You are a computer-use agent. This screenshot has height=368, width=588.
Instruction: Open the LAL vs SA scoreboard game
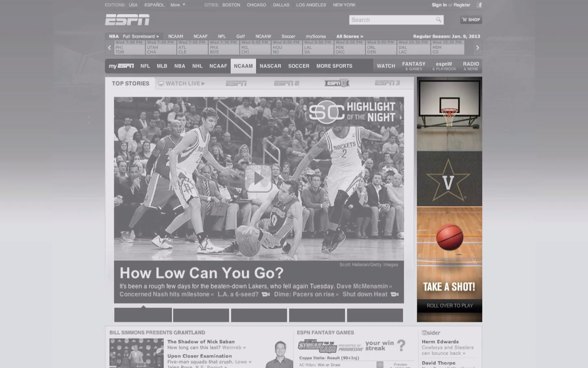pyautogui.click(x=318, y=48)
